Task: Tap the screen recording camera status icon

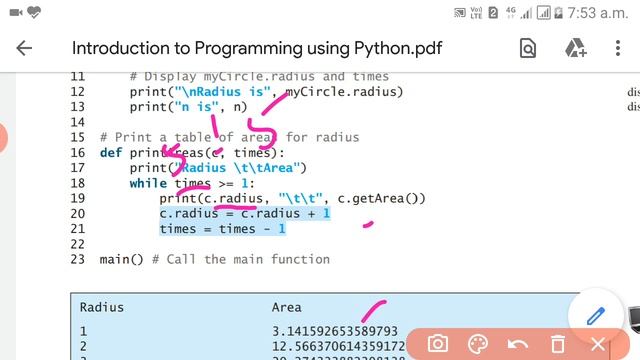Action: click(16, 13)
